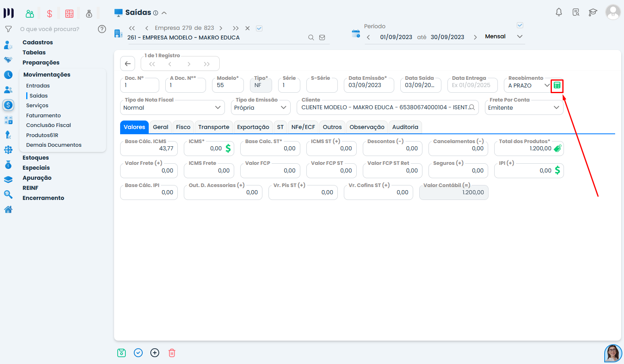
Task: Open the NFe/ECF tab
Action: pyautogui.click(x=303, y=127)
